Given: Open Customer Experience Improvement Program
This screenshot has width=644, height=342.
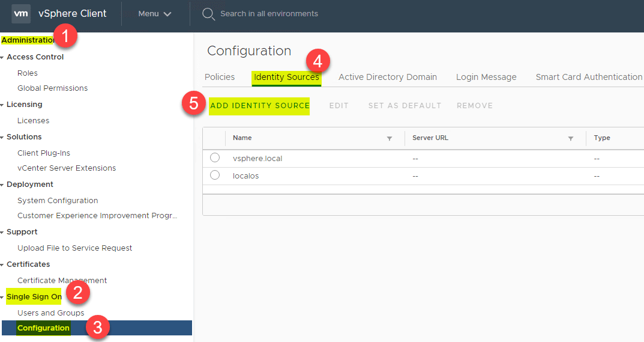Looking at the screenshot, I should 97,215.
